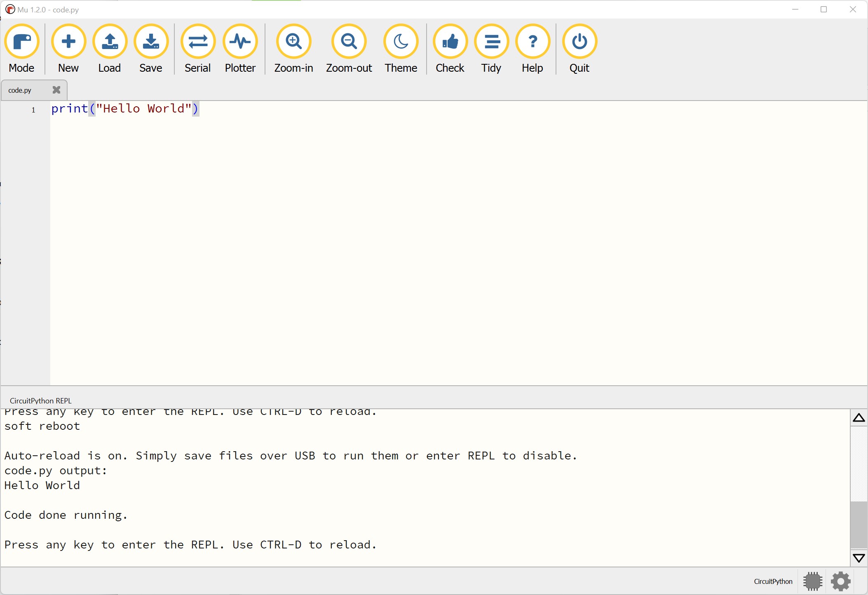Zoom-in the editor text

(x=294, y=49)
